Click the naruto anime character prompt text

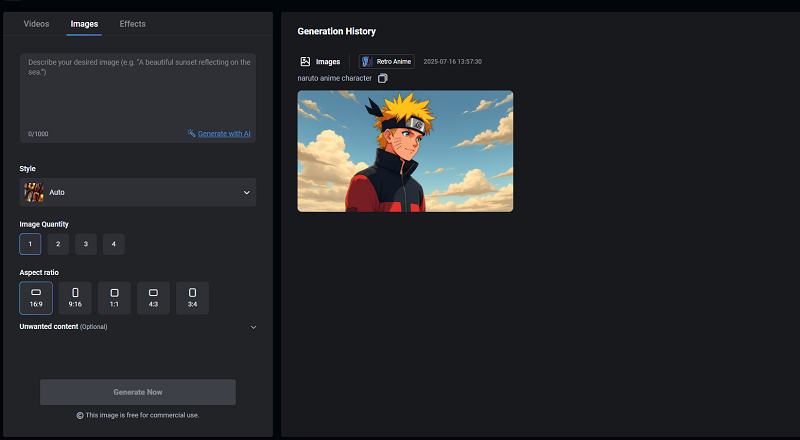pos(335,78)
